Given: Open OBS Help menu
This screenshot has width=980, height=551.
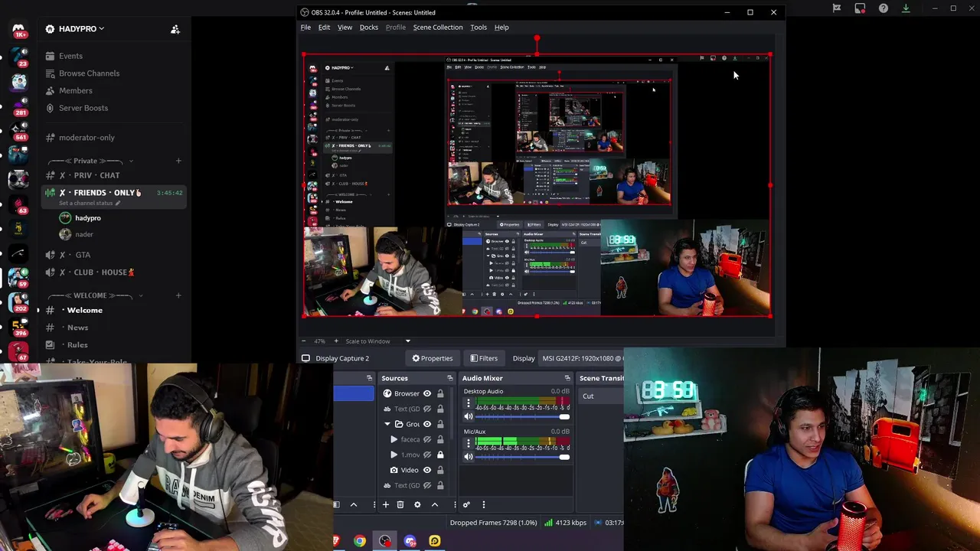Looking at the screenshot, I should point(501,28).
